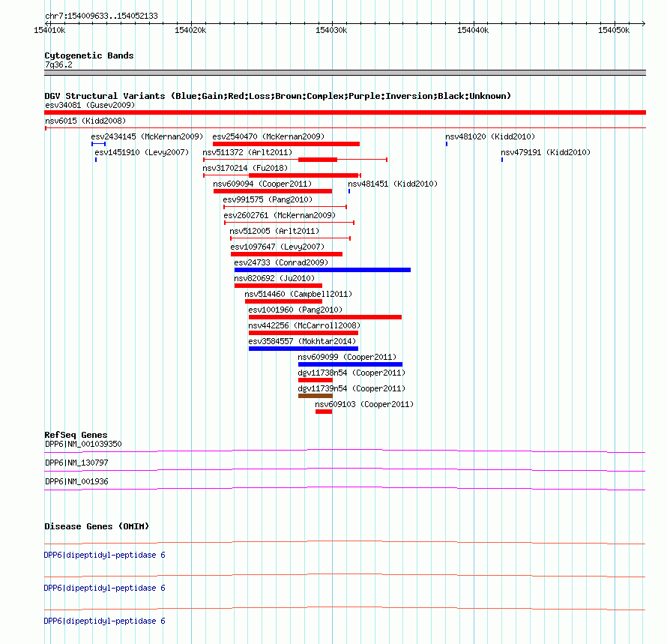
Task: Click the esv2434145 (McKernan2009) variant label
Action: [147, 136]
